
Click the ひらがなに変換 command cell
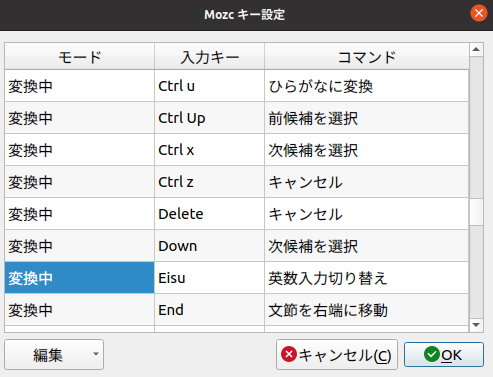click(x=367, y=86)
